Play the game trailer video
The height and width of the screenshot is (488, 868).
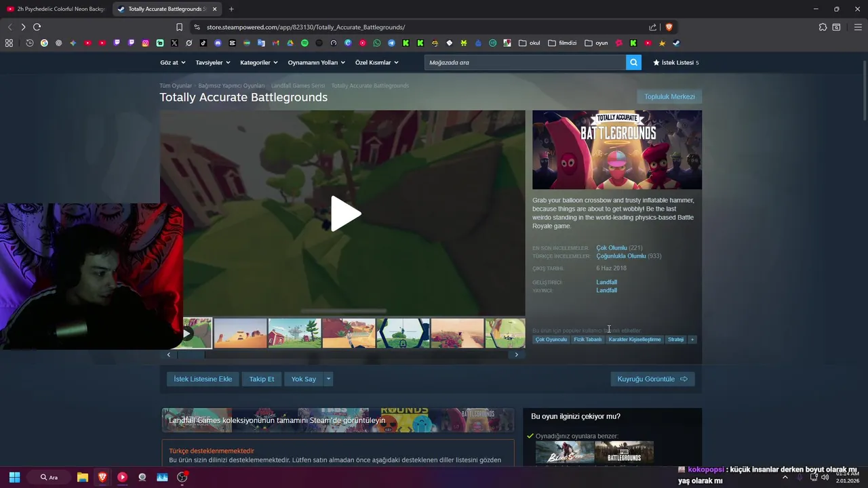click(x=346, y=213)
